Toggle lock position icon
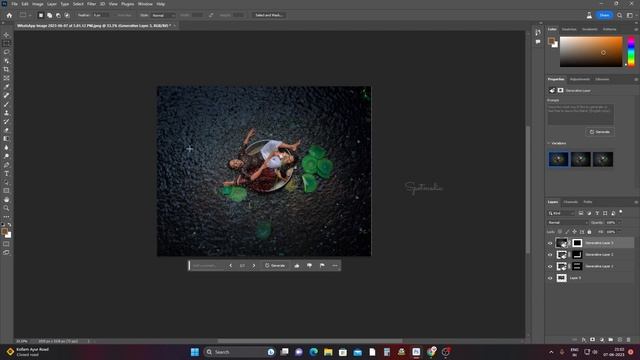This screenshot has height=360, width=640. (x=574, y=232)
